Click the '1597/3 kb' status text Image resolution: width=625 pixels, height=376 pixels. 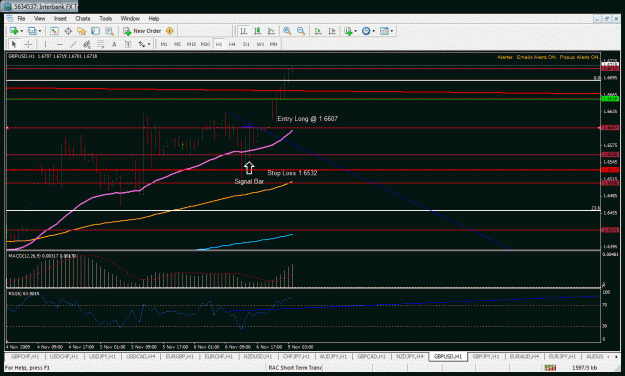585,368
